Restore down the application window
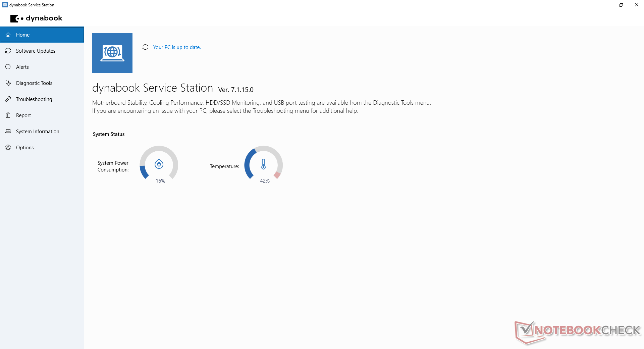 [x=621, y=5]
